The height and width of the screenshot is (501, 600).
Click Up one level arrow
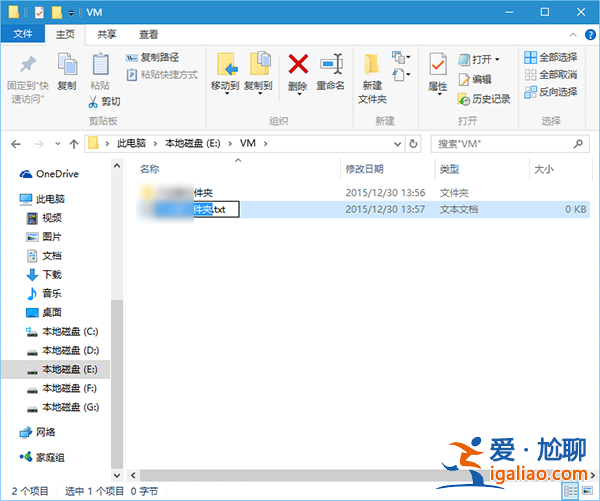74,144
